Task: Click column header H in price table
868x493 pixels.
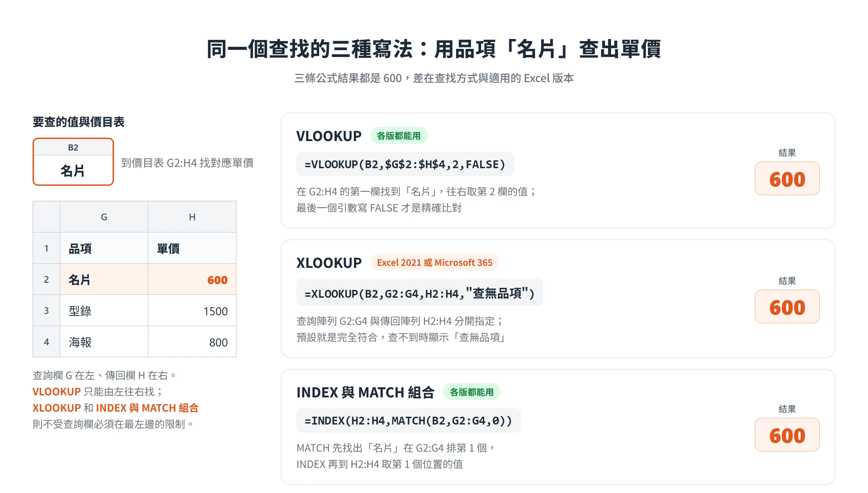Action: click(192, 217)
